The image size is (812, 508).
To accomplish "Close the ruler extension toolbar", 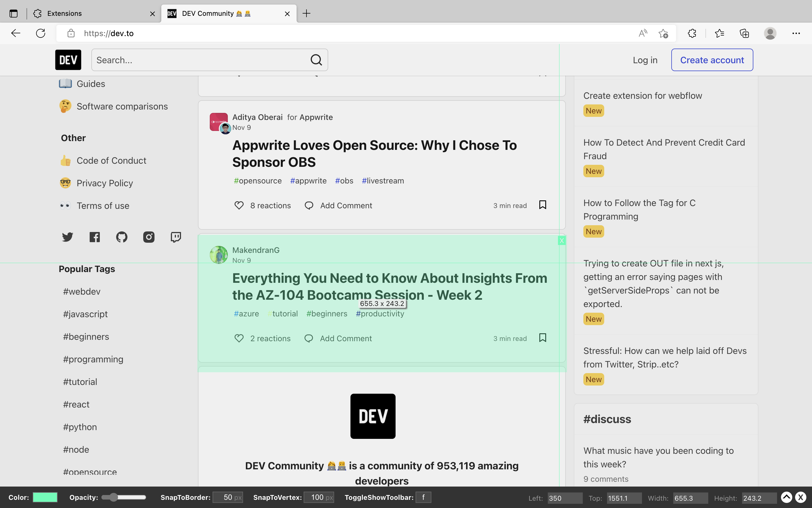I will point(801,497).
